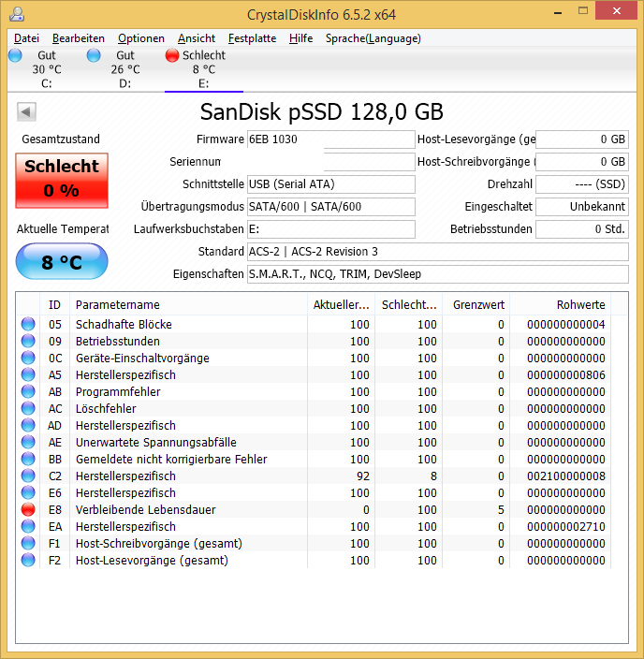Image resolution: width=644 pixels, height=659 pixels.
Task: Select the Unerwartete Spannungsabfälle row
Action: 314,442
